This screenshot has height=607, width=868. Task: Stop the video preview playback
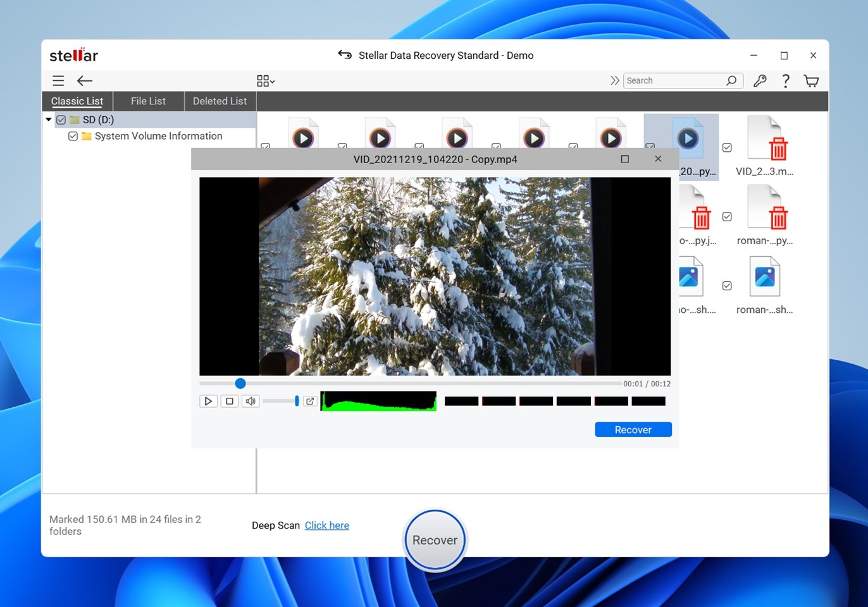(x=230, y=401)
